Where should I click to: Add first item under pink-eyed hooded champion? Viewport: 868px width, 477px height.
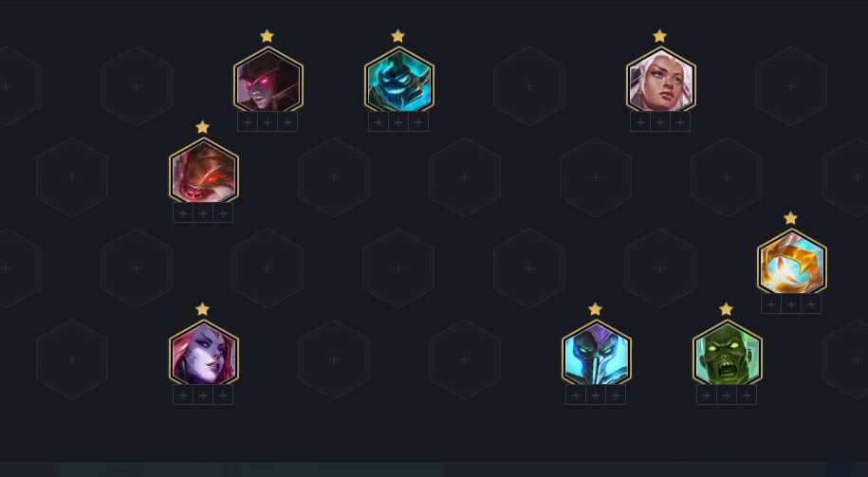[x=248, y=121]
